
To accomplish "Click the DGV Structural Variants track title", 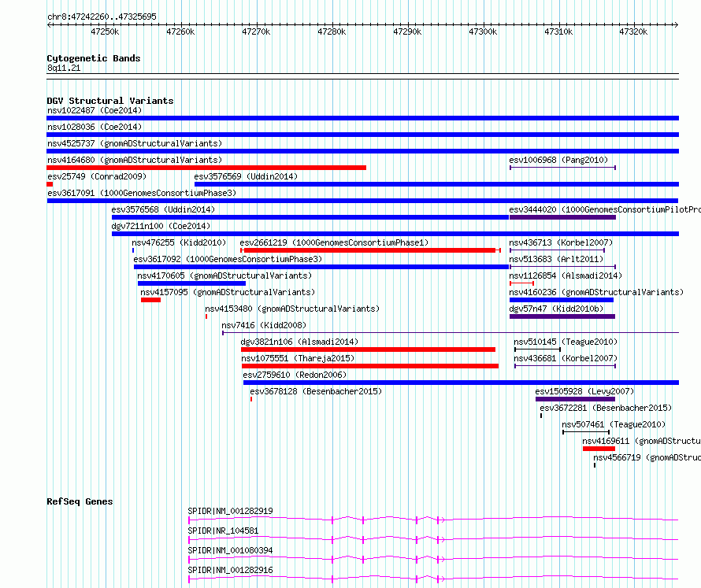I will (110, 101).
